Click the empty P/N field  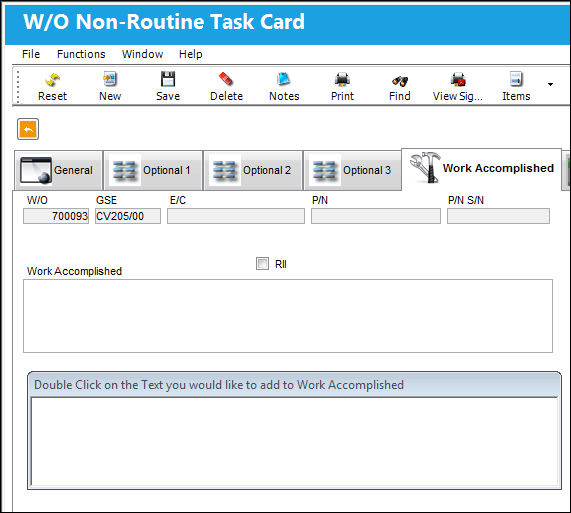[376, 216]
